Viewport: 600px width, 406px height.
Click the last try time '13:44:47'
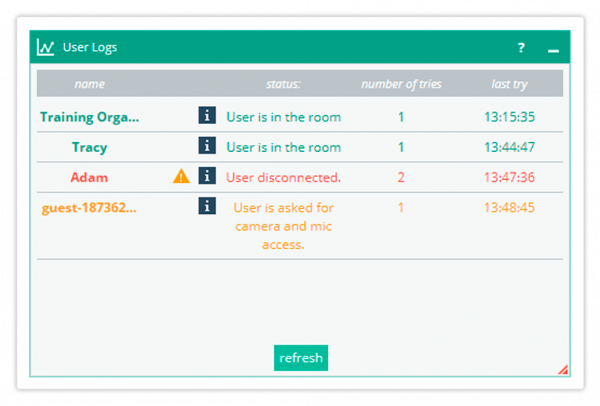point(509,147)
